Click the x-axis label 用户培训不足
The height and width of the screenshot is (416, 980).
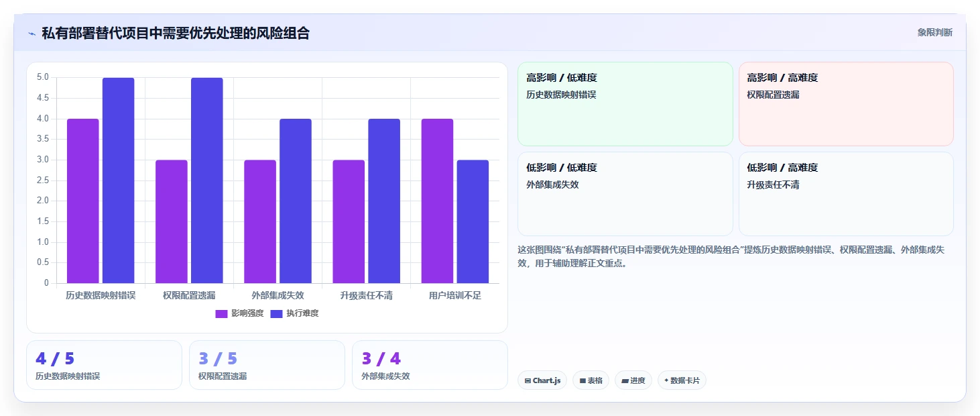tap(455, 295)
